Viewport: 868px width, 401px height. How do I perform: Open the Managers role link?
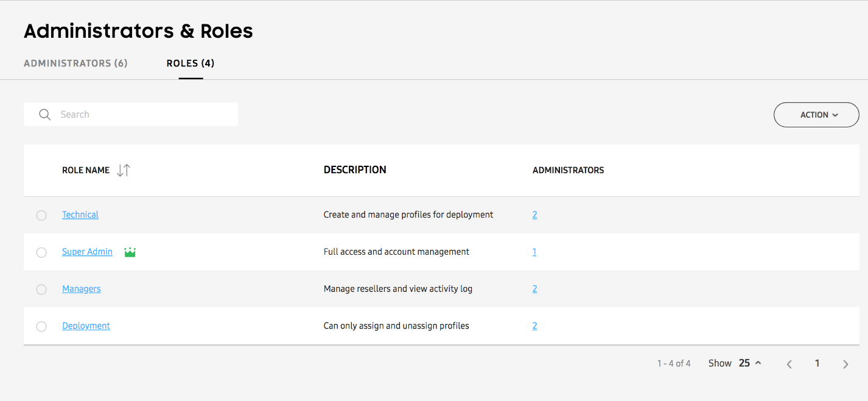pos(82,289)
